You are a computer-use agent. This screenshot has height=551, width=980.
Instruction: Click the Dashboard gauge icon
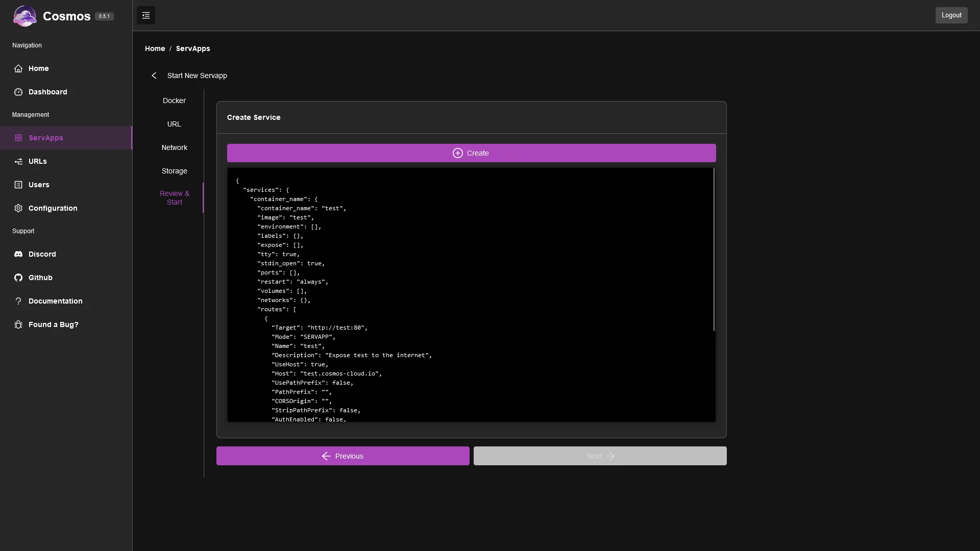coord(18,92)
